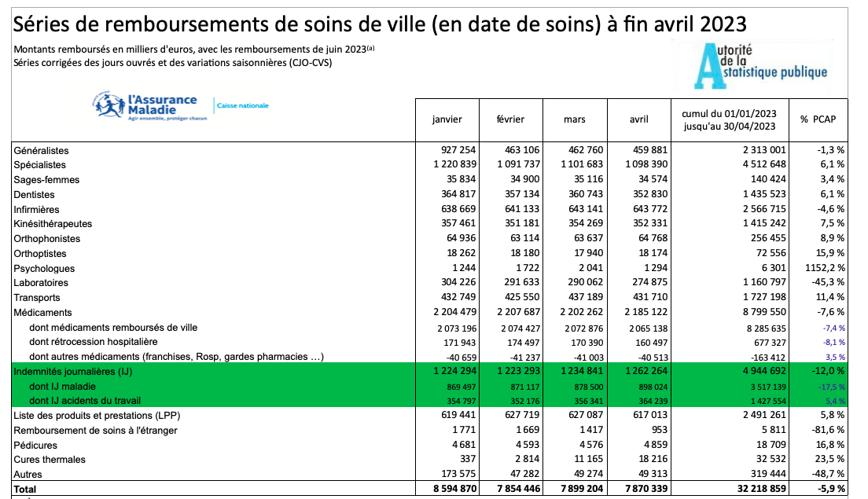This screenshot has width=868, height=499.
Task: Click 'Liste des produits et prestations (LPP)'
Action: pos(97,416)
